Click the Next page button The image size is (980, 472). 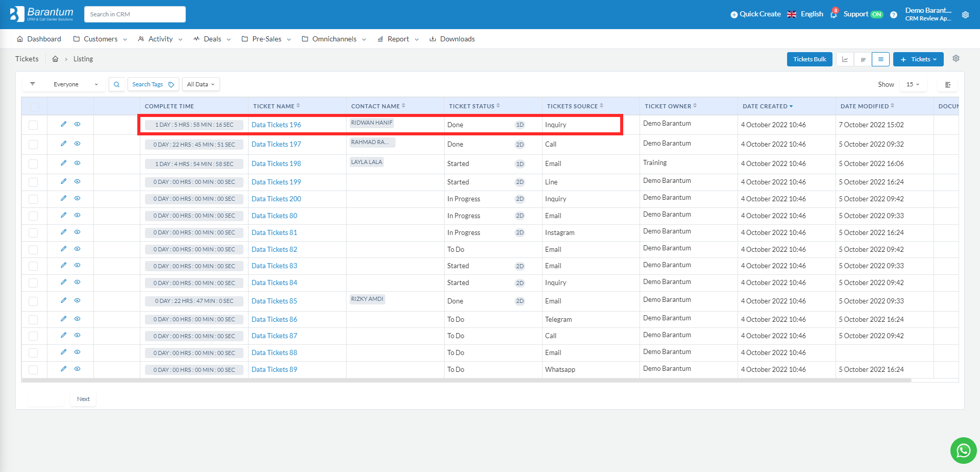tap(83, 399)
